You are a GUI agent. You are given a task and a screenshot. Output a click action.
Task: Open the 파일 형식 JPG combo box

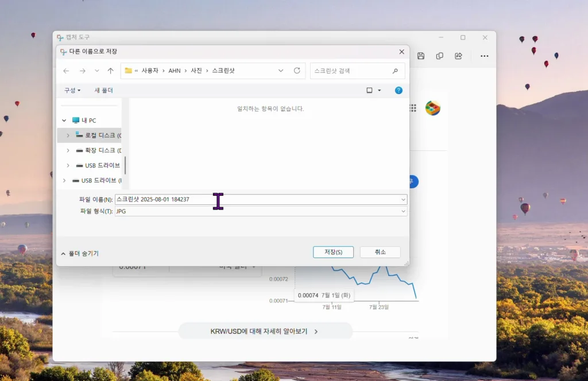pyautogui.click(x=261, y=211)
